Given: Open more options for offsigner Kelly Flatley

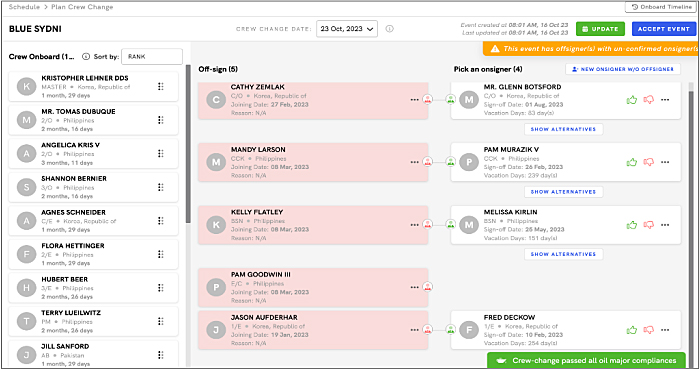Looking at the screenshot, I should coord(414,225).
